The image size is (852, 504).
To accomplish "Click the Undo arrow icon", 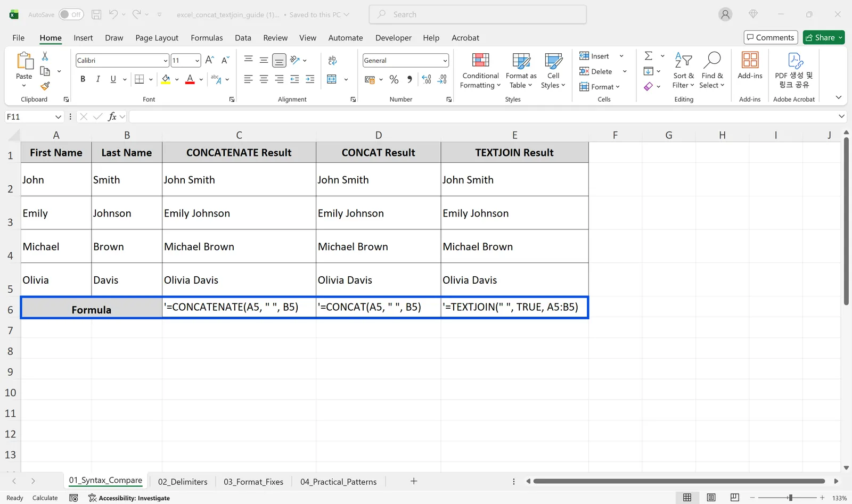I will click(x=113, y=14).
